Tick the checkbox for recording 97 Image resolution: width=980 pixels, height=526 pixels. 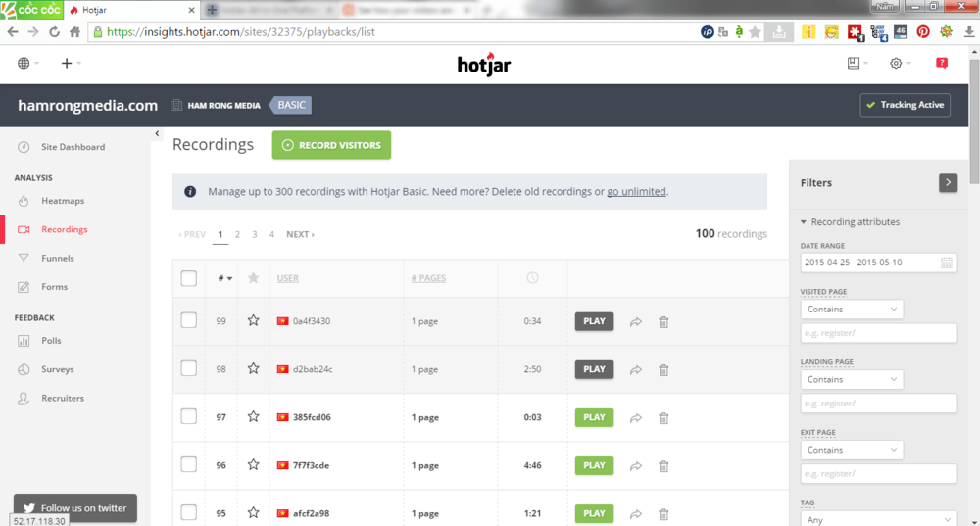coord(189,416)
